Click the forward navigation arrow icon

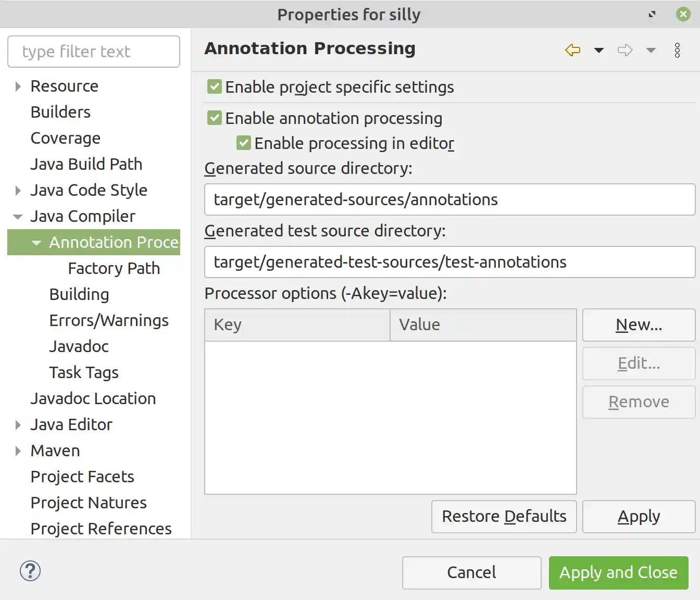[624, 50]
